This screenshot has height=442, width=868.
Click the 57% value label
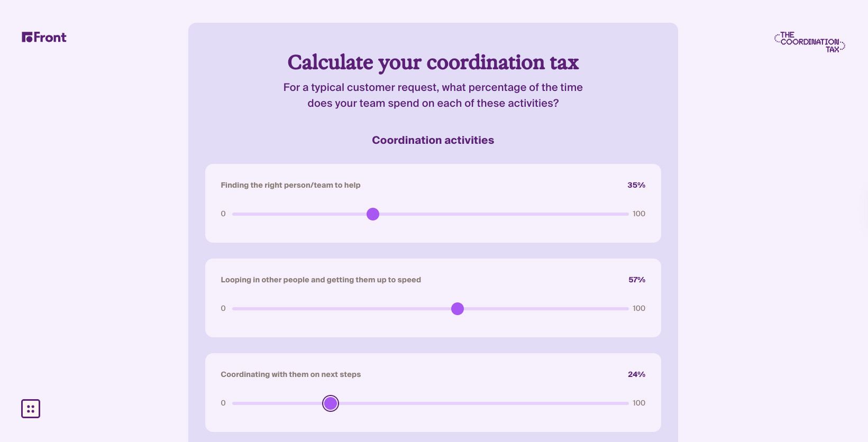coord(636,280)
